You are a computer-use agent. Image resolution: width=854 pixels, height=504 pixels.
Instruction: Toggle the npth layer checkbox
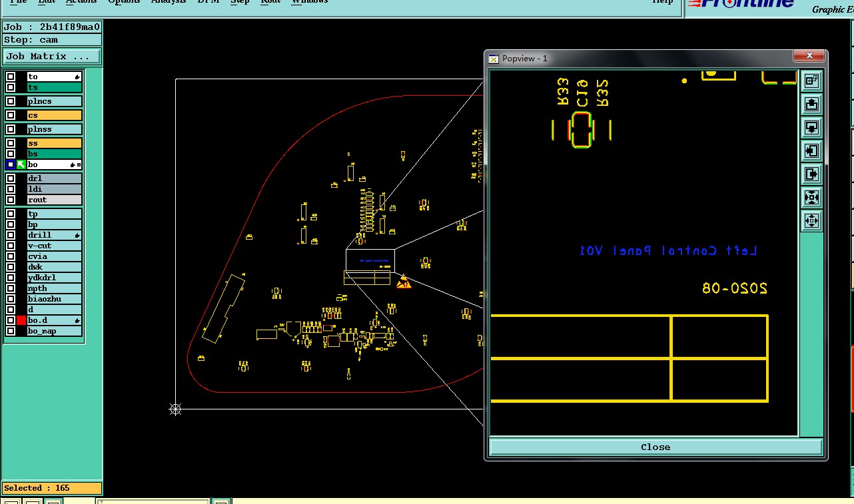coord(11,288)
